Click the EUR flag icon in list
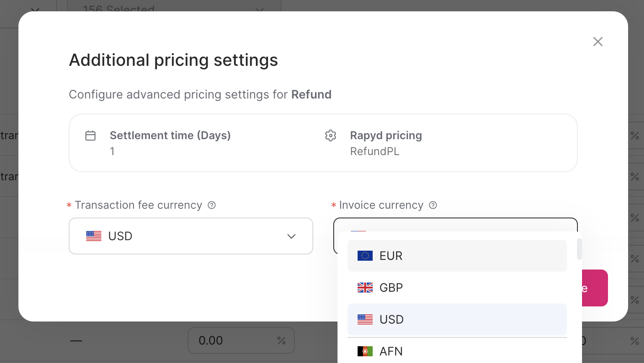The height and width of the screenshot is (363, 644). [x=365, y=256]
